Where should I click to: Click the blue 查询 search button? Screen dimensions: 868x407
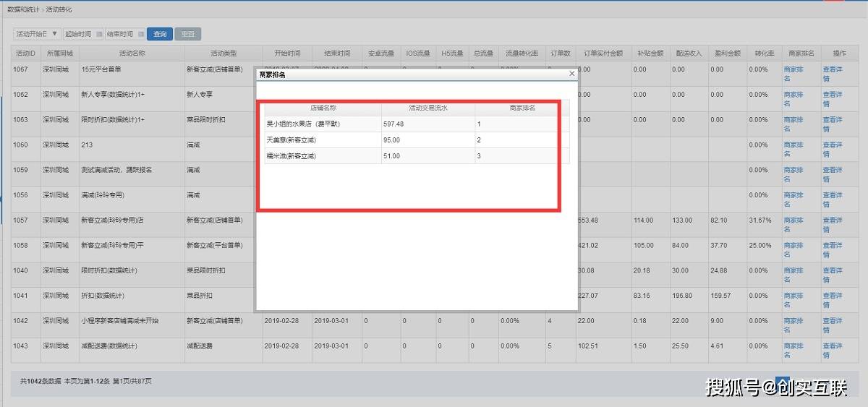159,34
